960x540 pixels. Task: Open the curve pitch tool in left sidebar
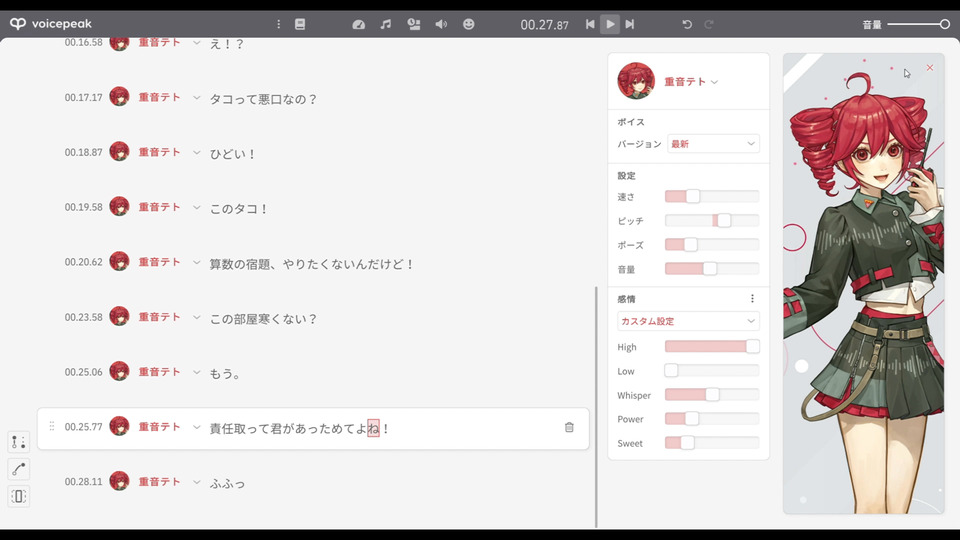click(19, 469)
